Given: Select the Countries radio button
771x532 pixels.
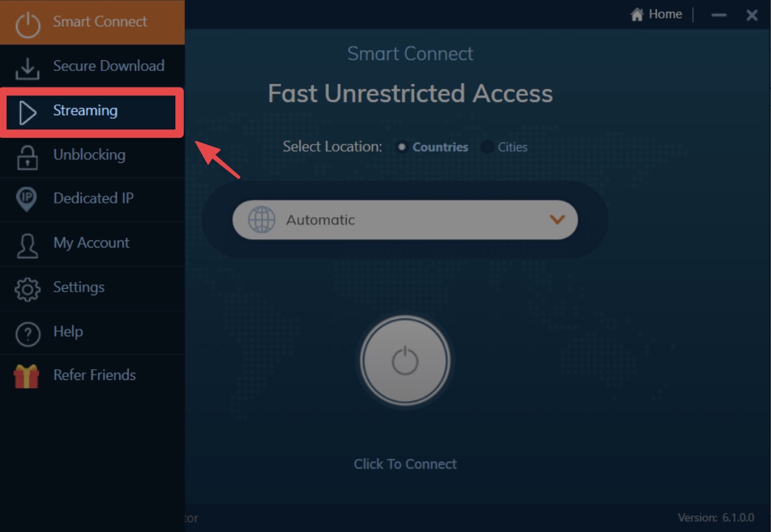Looking at the screenshot, I should tap(402, 147).
